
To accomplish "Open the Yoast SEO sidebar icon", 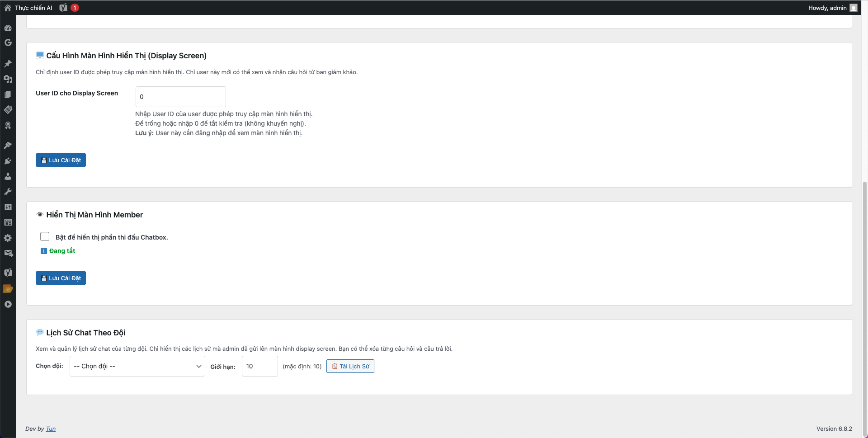I will point(8,272).
